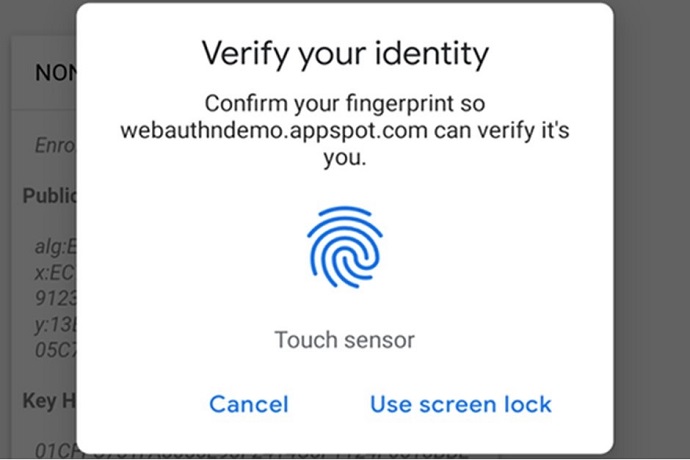690x460 pixels.
Task: Cancel the identity verification dialog
Action: tap(248, 404)
